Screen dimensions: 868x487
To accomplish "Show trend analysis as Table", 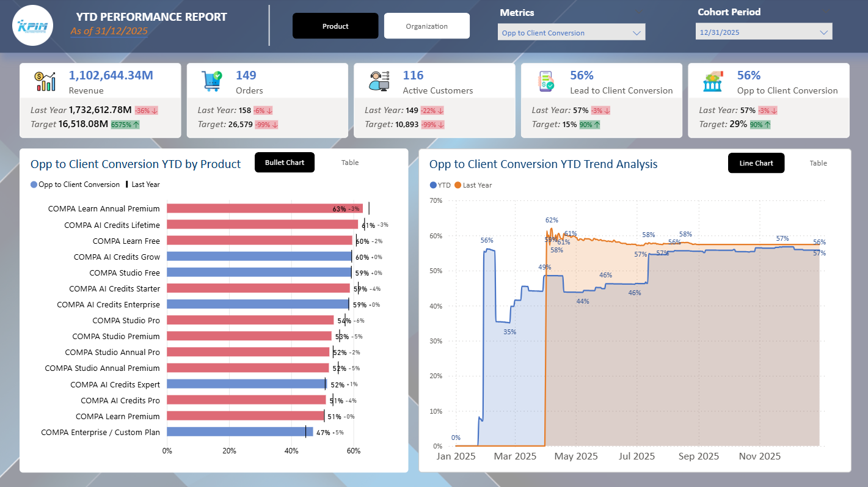I will tap(819, 163).
